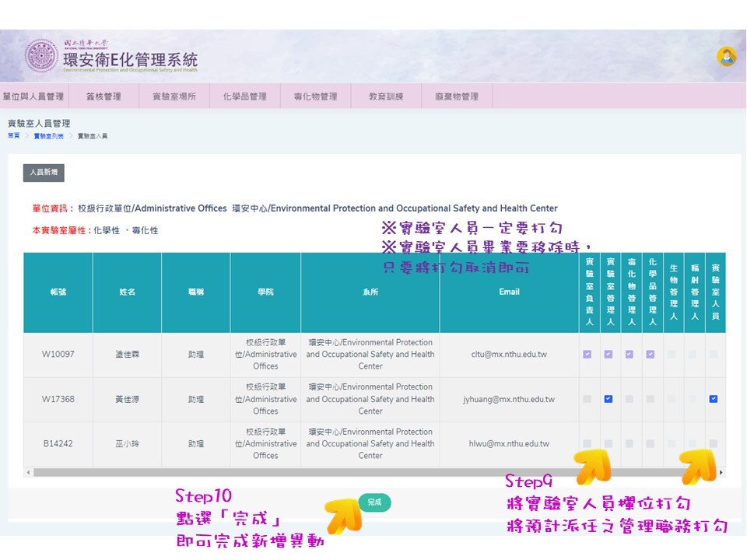This screenshot has height=560, width=747.
Task: Check 實驗室負責人 box for B14242 row
Action: click(587, 444)
